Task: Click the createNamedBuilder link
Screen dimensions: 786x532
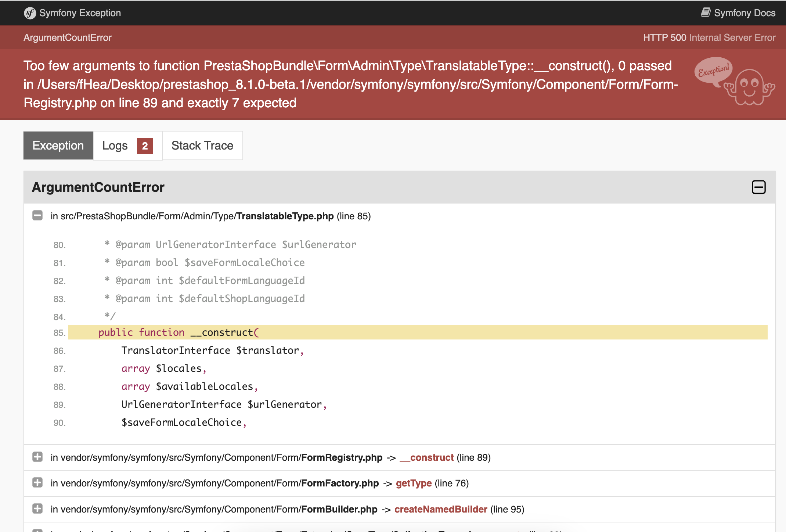Action: (440, 509)
